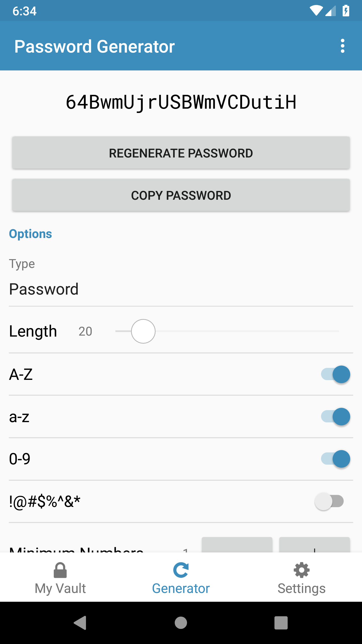The width and height of the screenshot is (362, 644).
Task: Disable the a-z lowercase toggle
Action: pos(335,417)
